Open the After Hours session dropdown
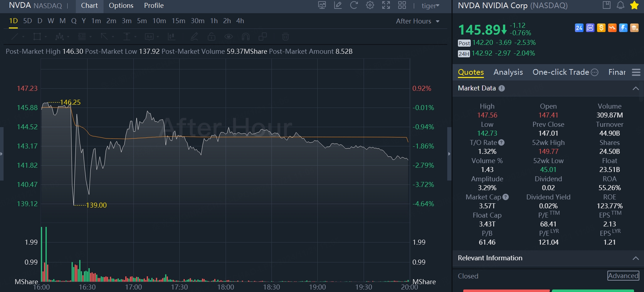This screenshot has width=644, height=292. pos(417,21)
